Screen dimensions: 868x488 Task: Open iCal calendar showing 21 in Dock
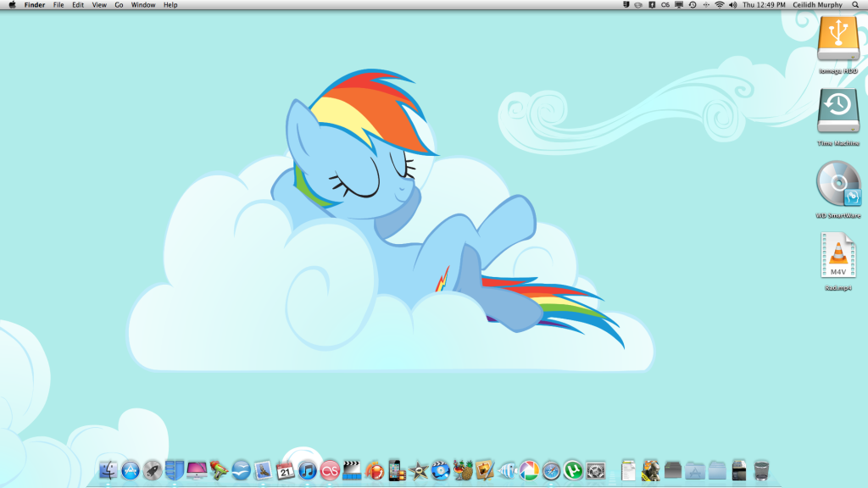click(285, 471)
